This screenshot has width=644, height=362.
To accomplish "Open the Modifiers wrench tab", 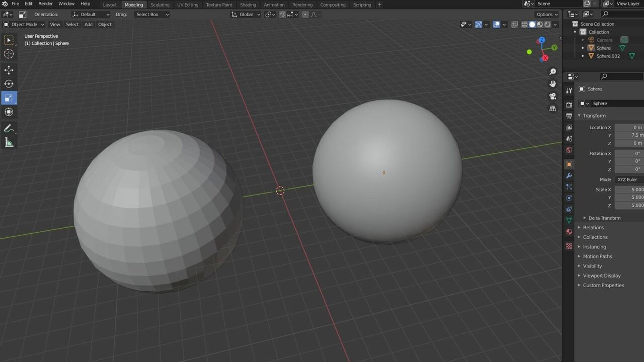I will click(x=569, y=176).
